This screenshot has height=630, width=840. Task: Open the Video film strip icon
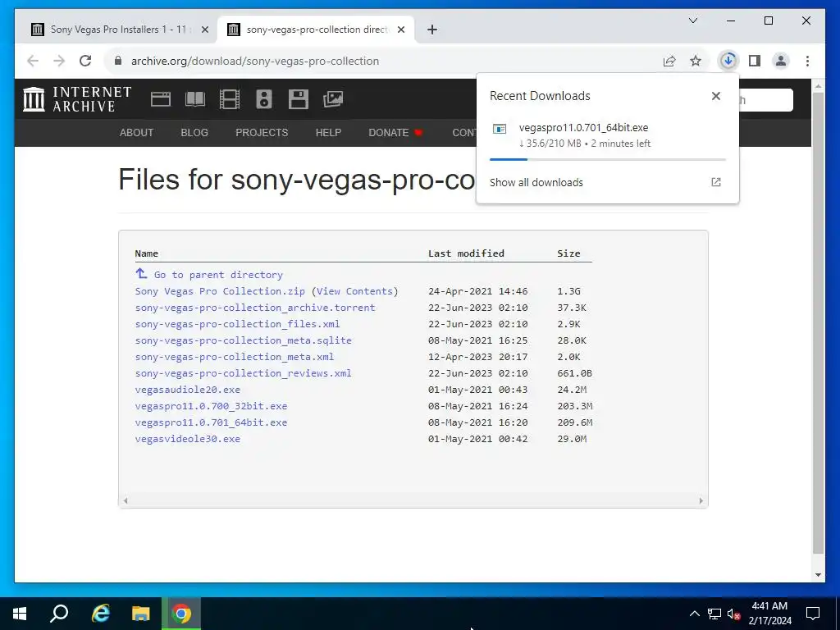tap(230, 99)
